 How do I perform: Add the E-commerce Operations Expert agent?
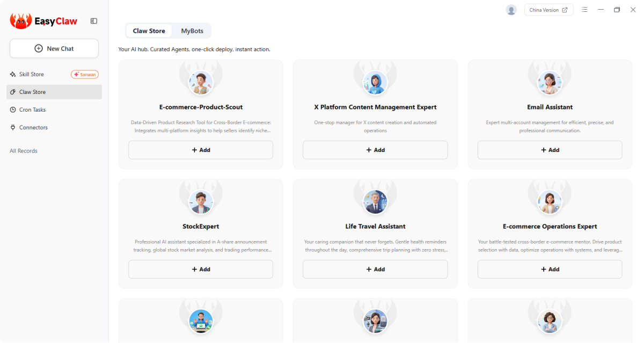550,269
